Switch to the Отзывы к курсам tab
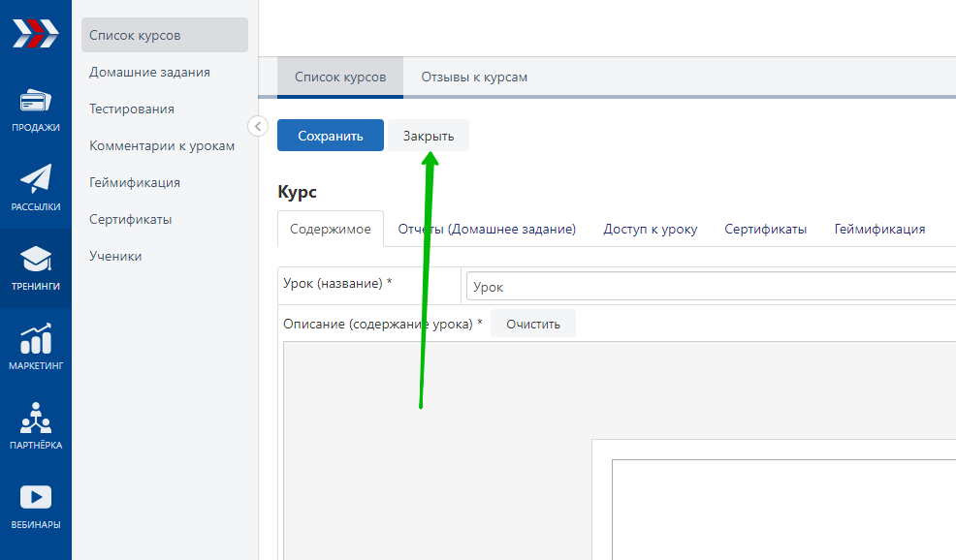The image size is (956, 560). [x=474, y=77]
